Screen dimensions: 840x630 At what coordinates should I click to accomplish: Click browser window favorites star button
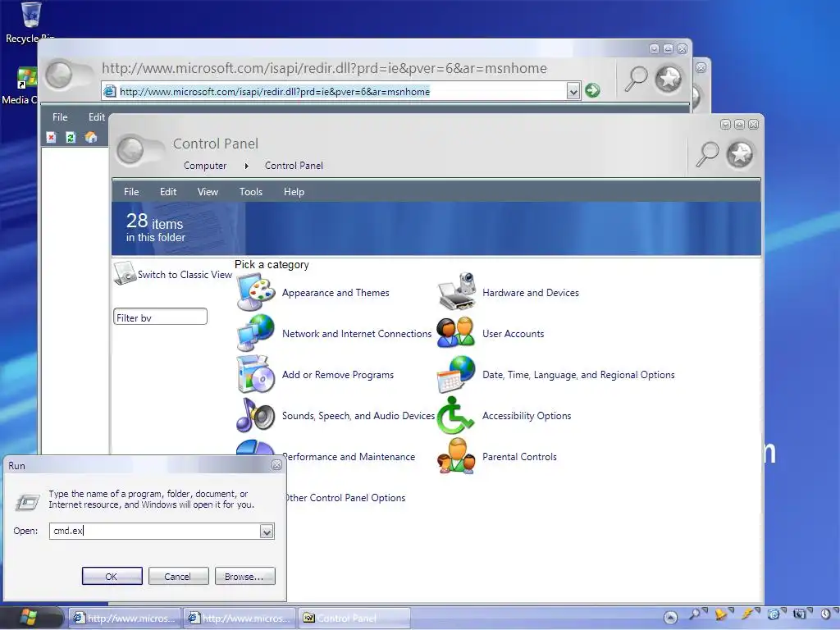(669, 80)
